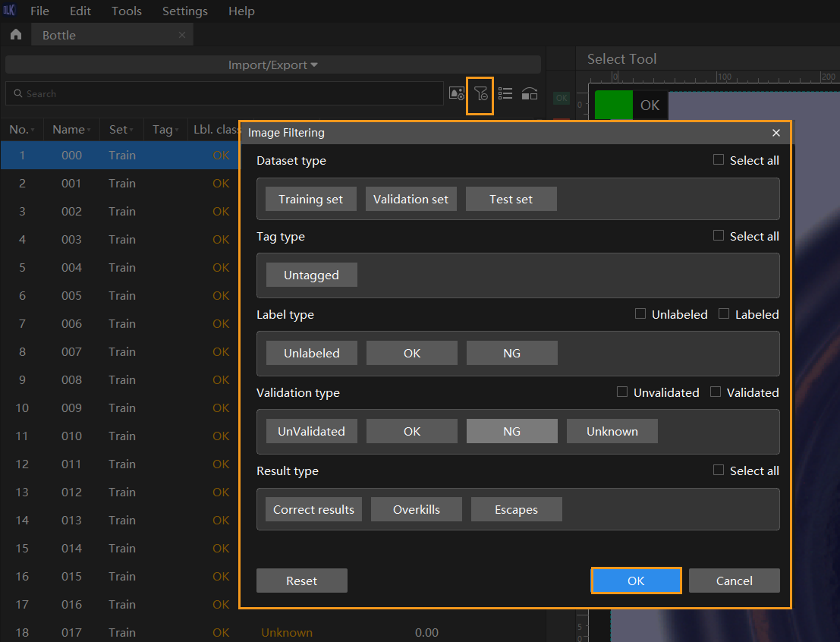The height and width of the screenshot is (642, 840).
Task: Check Unlabeled checkbox in Label type
Action: click(640, 314)
